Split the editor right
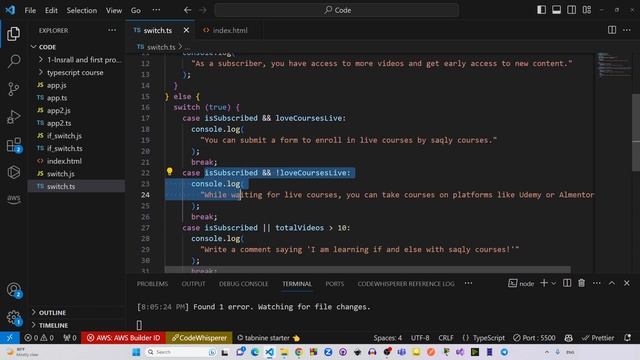The height and width of the screenshot is (360, 640). pos(612,30)
